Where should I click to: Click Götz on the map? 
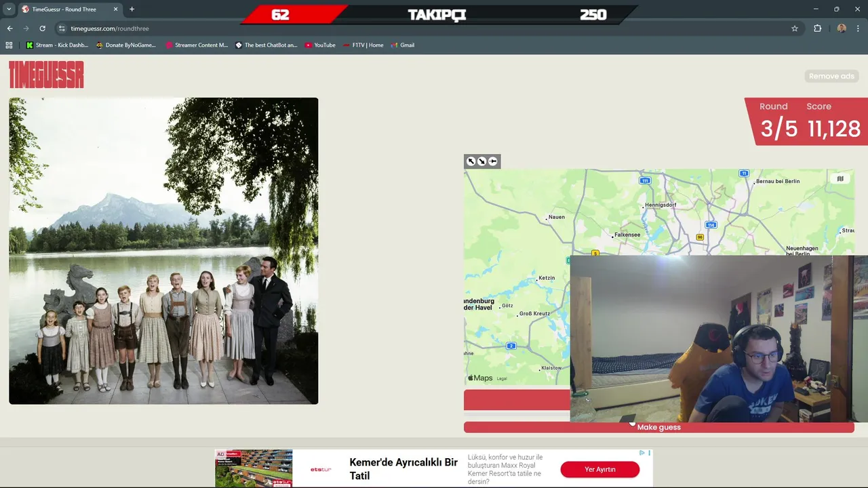[507, 306]
